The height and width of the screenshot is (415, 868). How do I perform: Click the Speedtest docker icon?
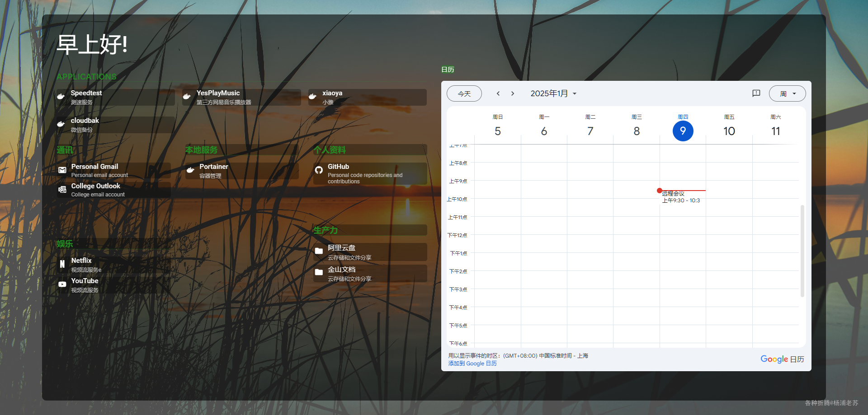tap(61, 96)
